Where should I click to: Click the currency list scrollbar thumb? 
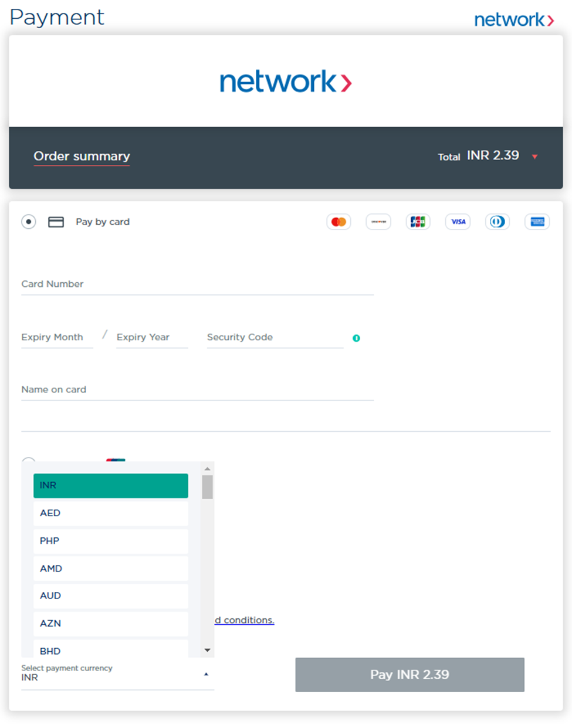[x=207, y=487]
